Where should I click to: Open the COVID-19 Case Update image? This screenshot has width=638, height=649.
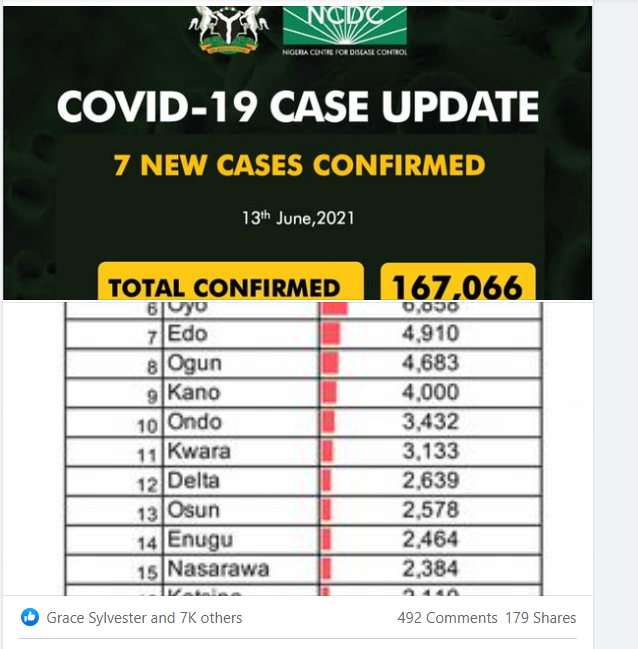coord(297,153)
